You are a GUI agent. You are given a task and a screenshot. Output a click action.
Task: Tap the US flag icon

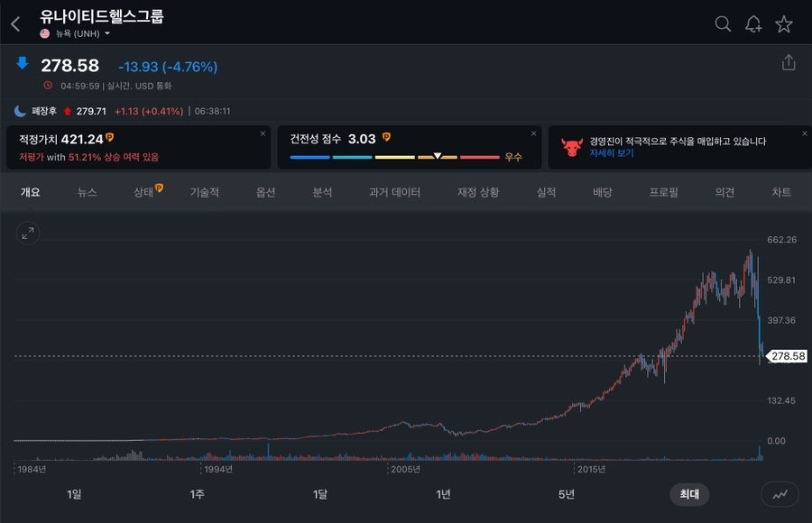coord(45,33)
